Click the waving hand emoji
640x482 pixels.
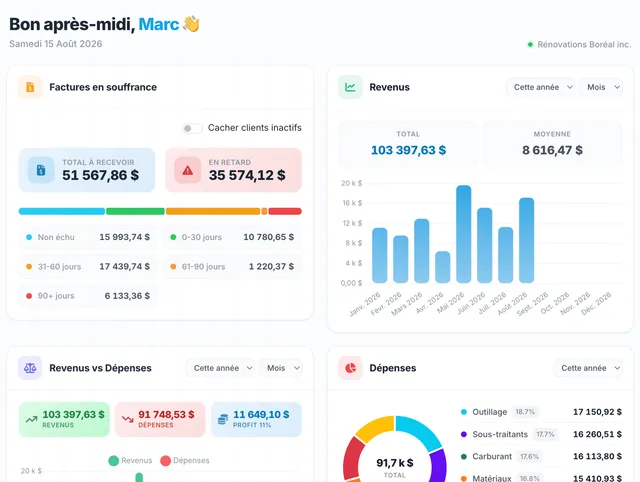click(191, 24)
